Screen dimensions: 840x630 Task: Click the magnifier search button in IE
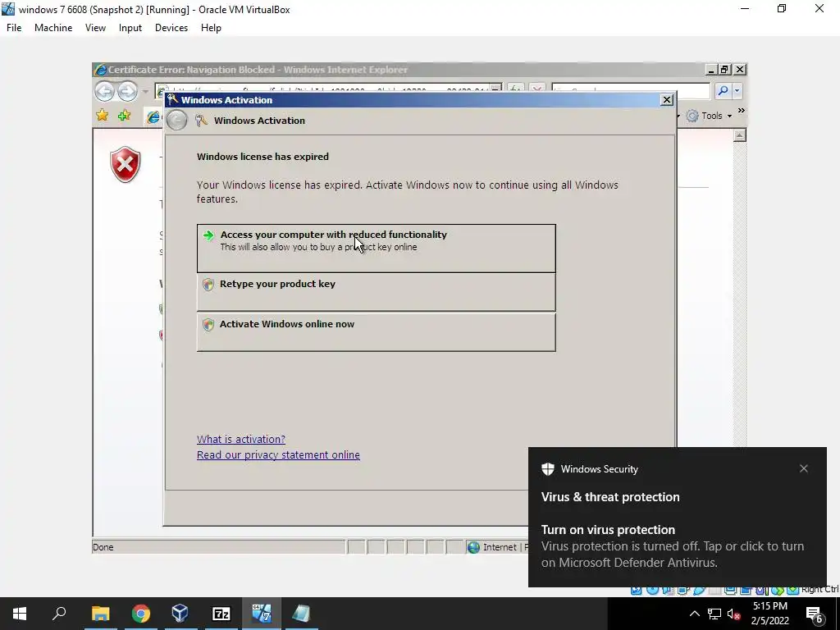pyautogui.click(x=723, y=90)
